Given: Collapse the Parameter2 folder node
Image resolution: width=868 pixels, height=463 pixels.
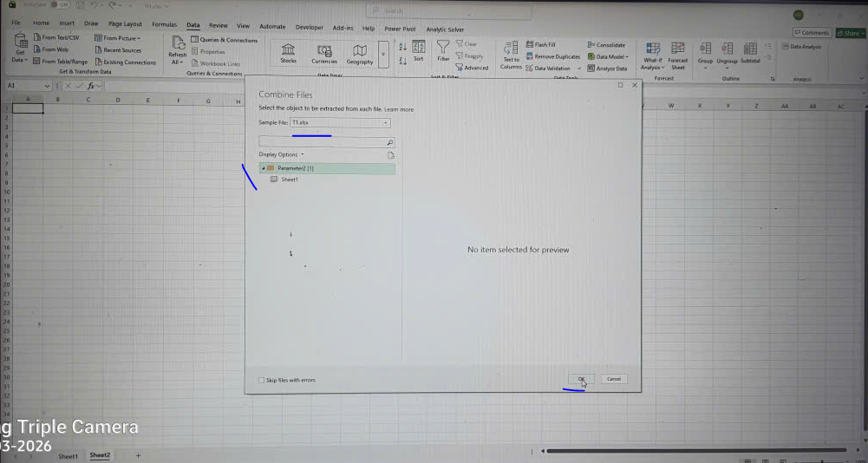Looking at the screenshot, I should [x=264, y=168].
